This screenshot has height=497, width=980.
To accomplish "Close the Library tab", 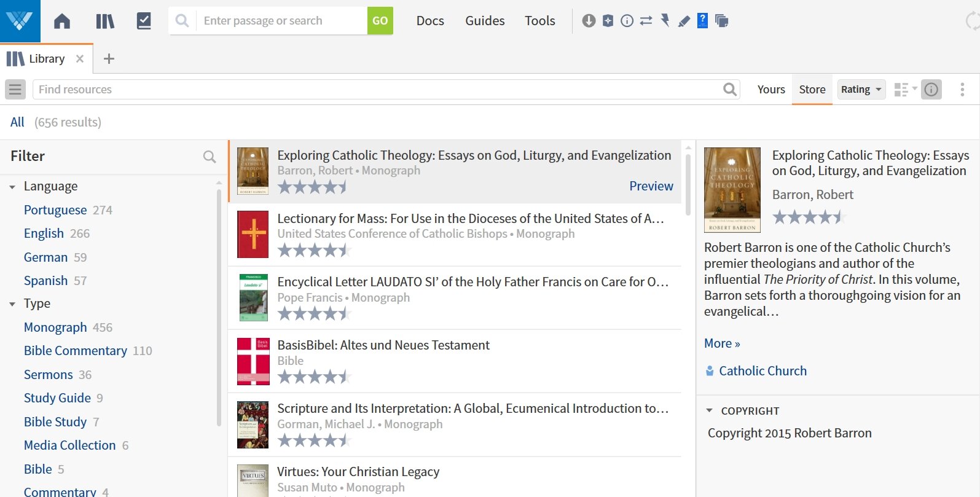I will pos(80,59).
